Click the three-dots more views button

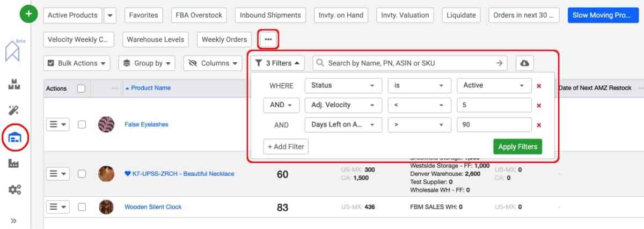268,39
